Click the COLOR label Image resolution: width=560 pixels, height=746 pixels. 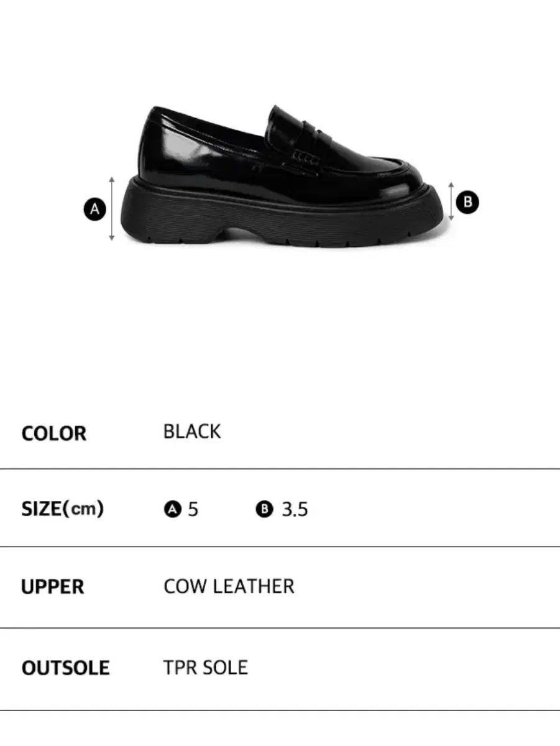(54, 433)
